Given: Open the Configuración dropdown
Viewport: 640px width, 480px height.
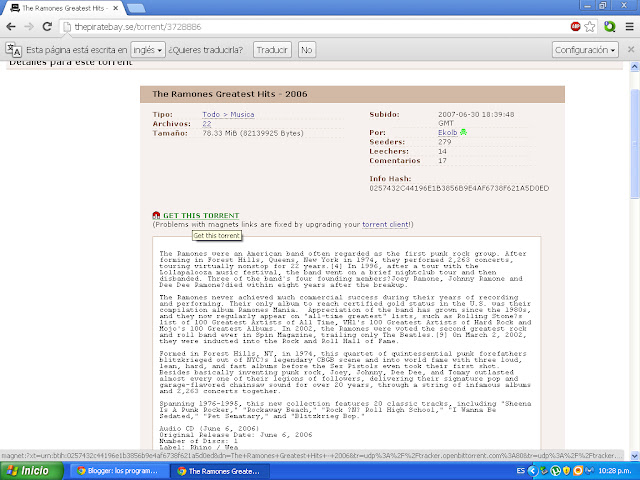Looking at the screenshot, I should click(x=585, y=50).
